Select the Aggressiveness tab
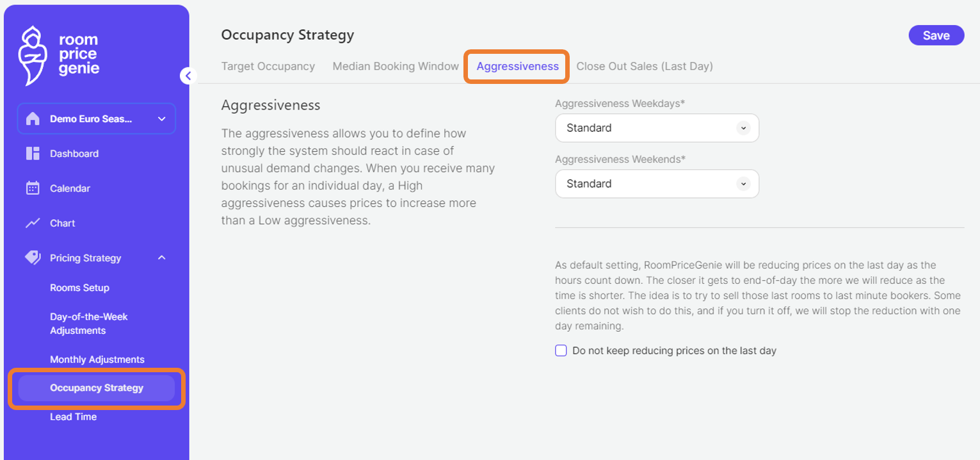 (x=516, y=66)
